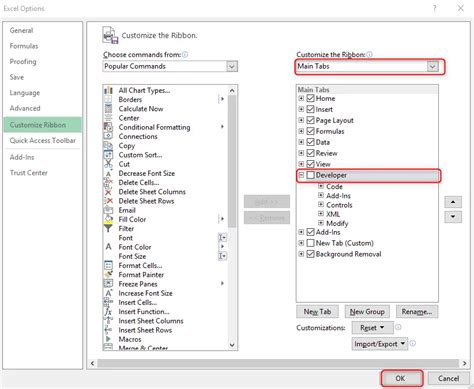Click the Borders command icon
The width and height of the screenshot is (474, 389).
(x=108, y=99)
